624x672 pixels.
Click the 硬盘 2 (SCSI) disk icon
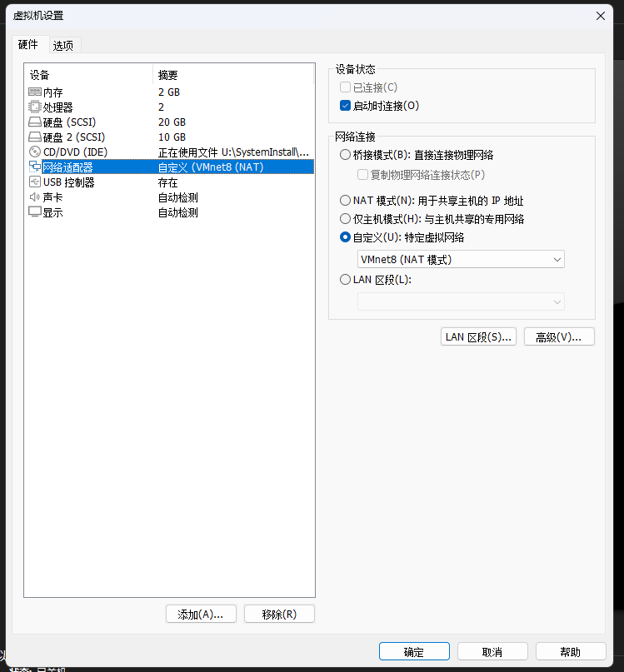[x=35, y=137]
